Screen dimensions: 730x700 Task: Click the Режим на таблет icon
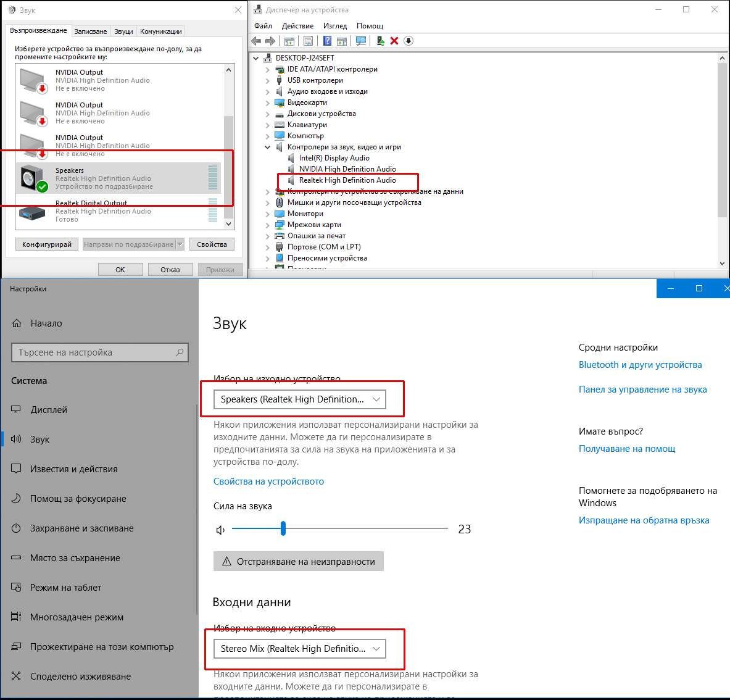click(x=16, y=587)
